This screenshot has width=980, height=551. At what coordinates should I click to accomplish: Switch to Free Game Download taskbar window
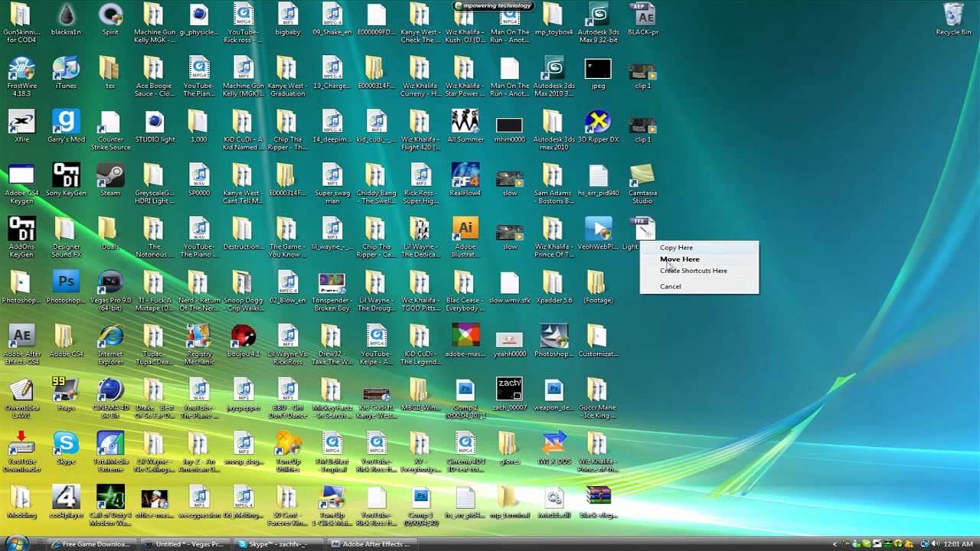point(90,544)
